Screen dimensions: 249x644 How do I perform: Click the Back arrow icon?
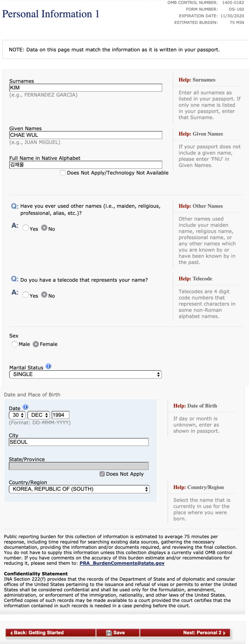click(12, 633)
